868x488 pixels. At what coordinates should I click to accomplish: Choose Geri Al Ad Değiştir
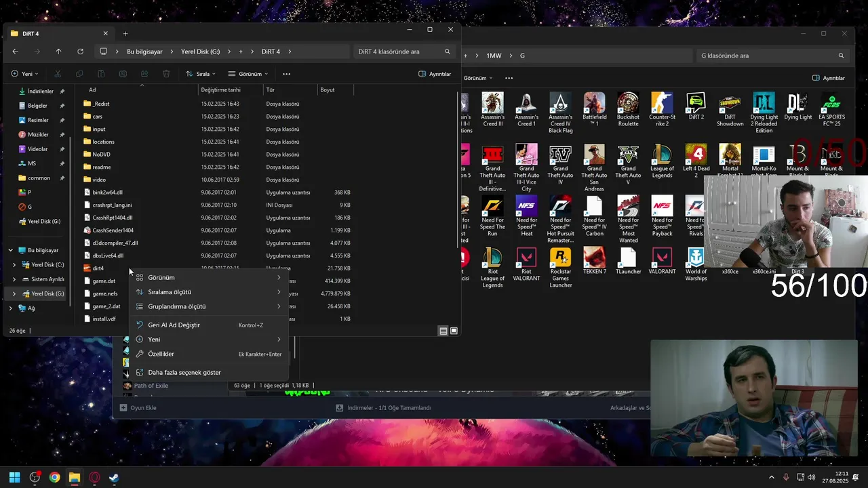coord(208,325)
